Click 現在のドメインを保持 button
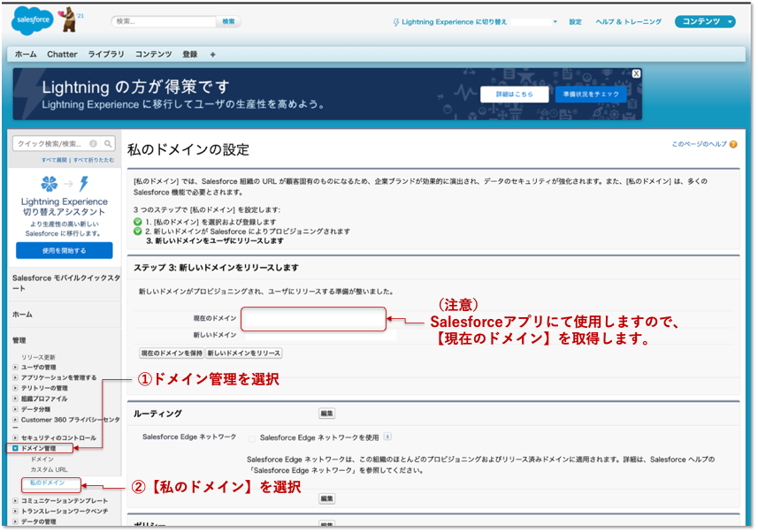758x532 pixels. coord(172,353)
